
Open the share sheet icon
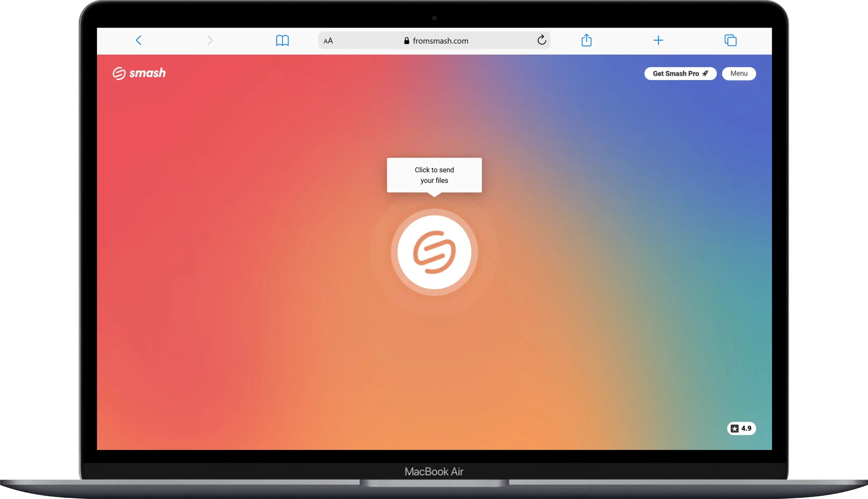click(587, 40)
